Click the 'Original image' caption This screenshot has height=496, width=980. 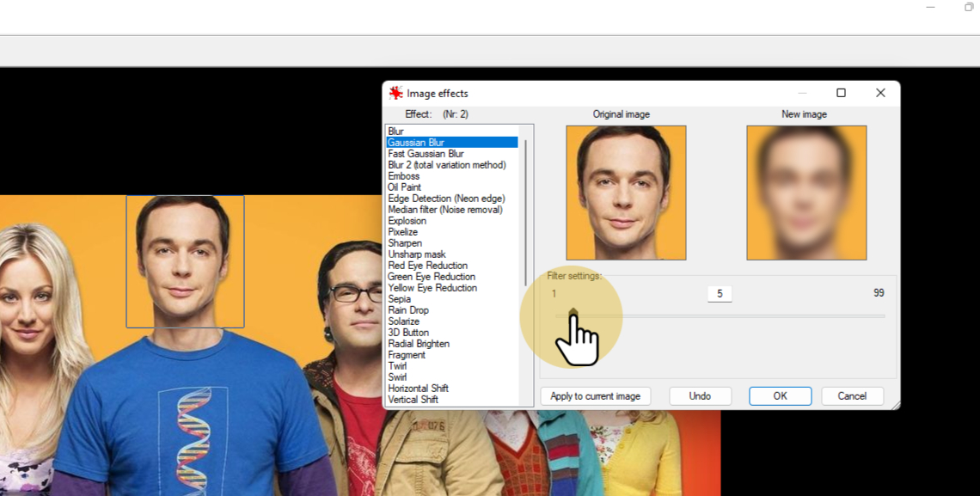click(x=622, y=114)
